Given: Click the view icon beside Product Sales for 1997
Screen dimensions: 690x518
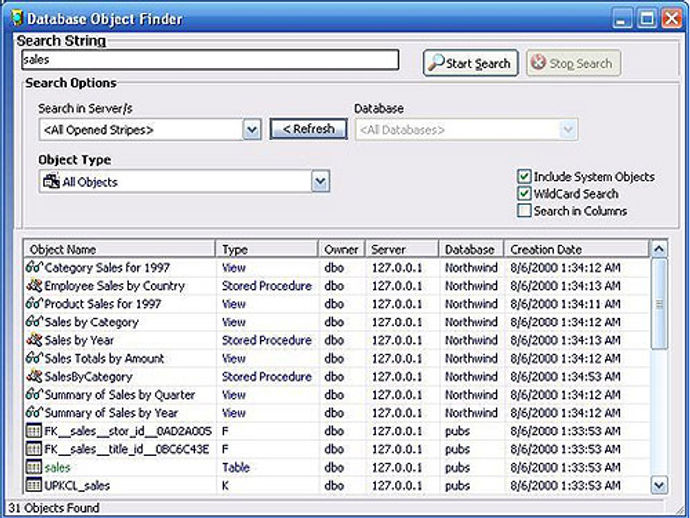Looking at the screenshot, I should tap(34, 304).
